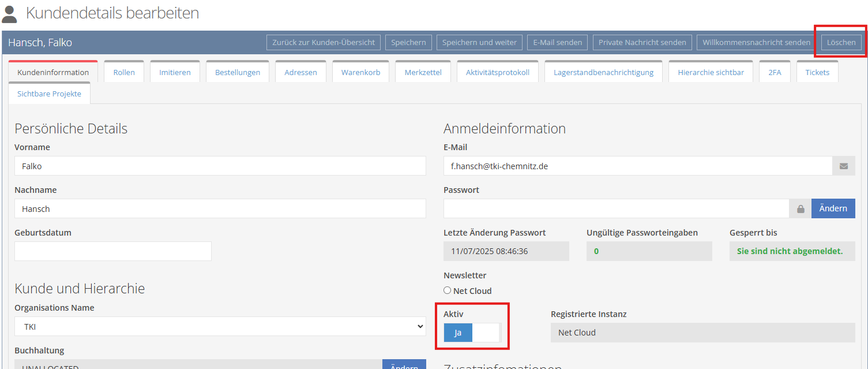This screenshot has height=369, width=868.
Task: Click the lock icon beside password field
Action: 801,209
